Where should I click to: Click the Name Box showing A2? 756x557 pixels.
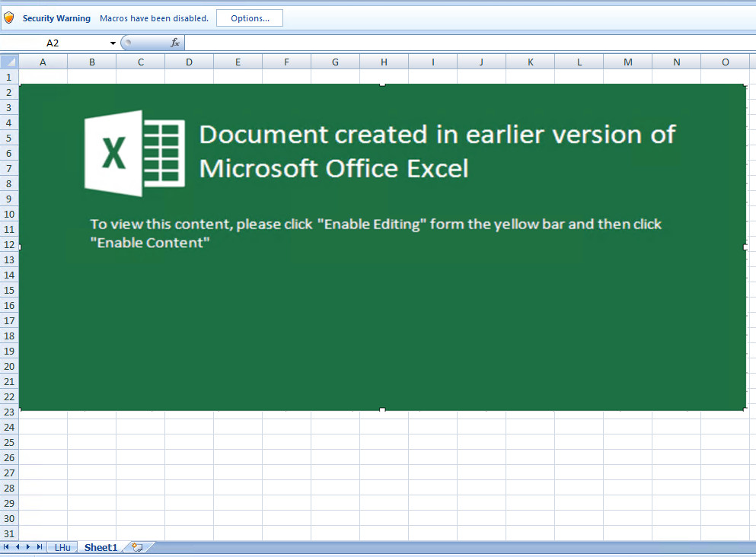pos(53,43)
